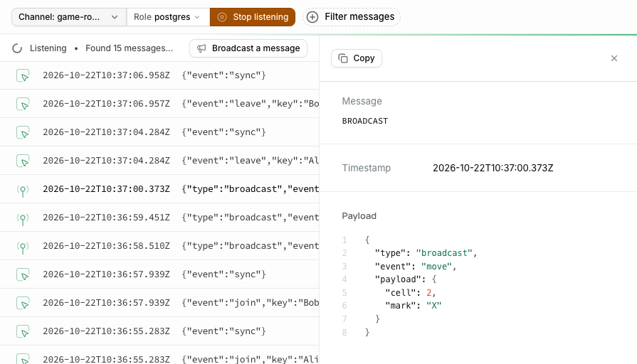Select presence icon of 10:36:57.939Z join row
Viewport: 637px width, 364px height.
point(23,303)
